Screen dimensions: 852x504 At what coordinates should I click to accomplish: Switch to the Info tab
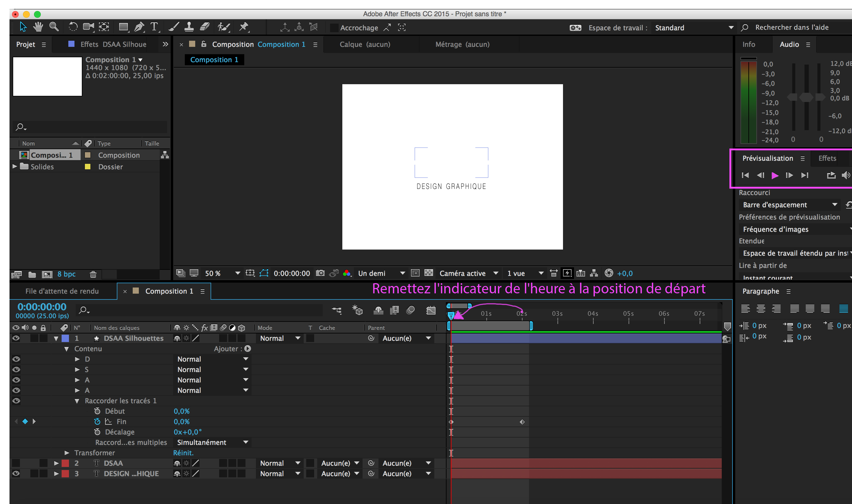tap(749, 44)
